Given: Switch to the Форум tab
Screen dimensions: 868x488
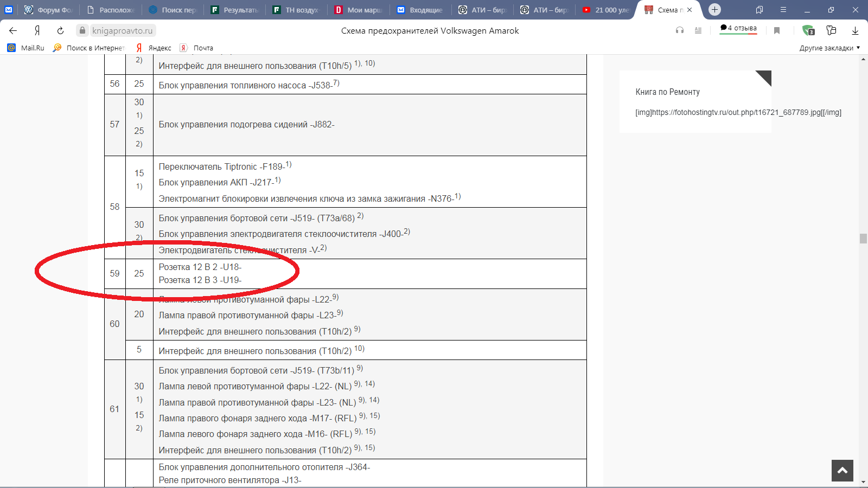Looking at the screenshot, I should 48,10.
